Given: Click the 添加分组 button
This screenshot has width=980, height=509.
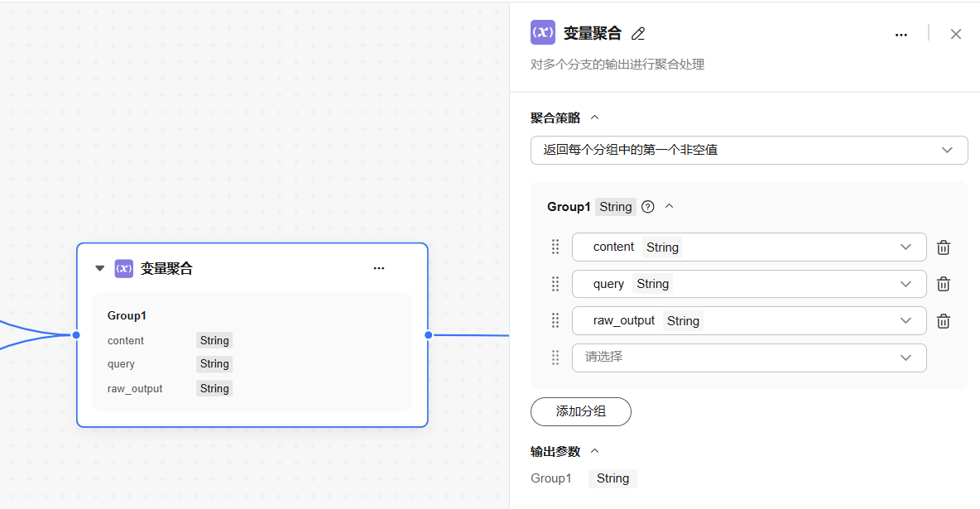Looking at the screenshot, I should click(581, 411).
